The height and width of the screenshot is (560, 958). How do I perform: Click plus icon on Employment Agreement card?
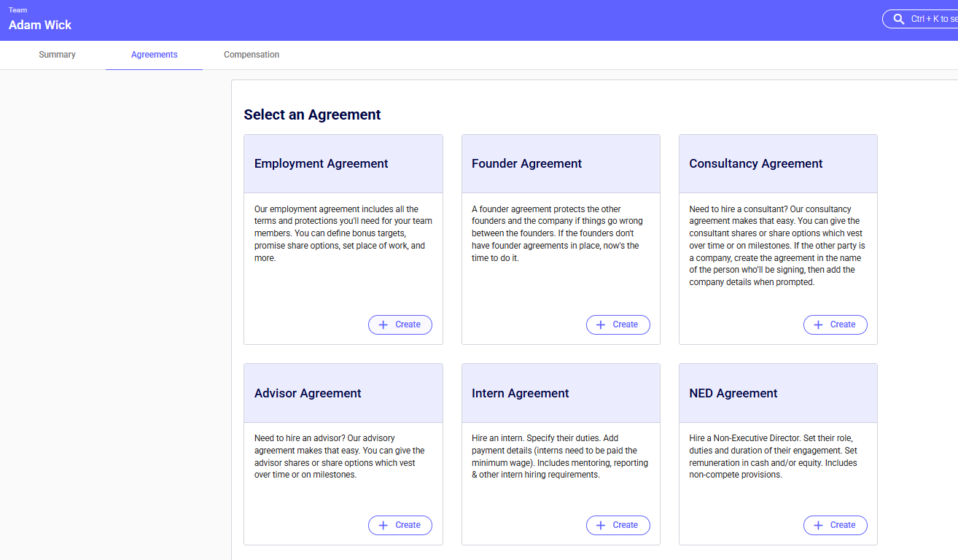click(383, 325)
